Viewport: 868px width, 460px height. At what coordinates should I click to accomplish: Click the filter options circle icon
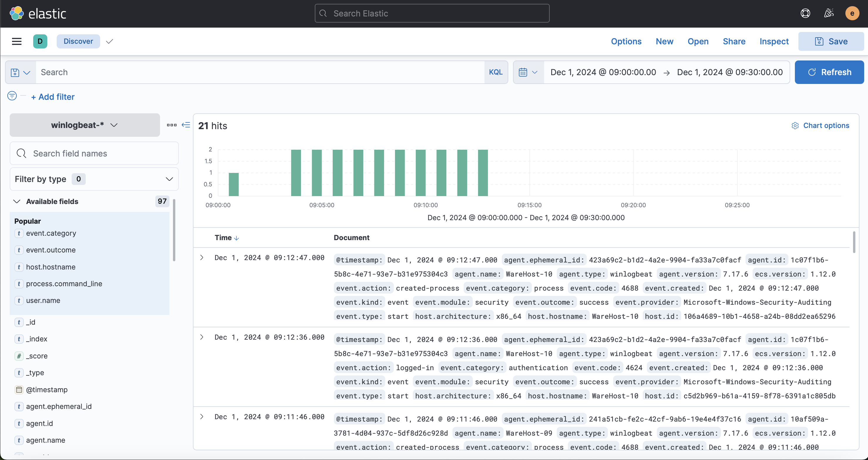[12, 96]
